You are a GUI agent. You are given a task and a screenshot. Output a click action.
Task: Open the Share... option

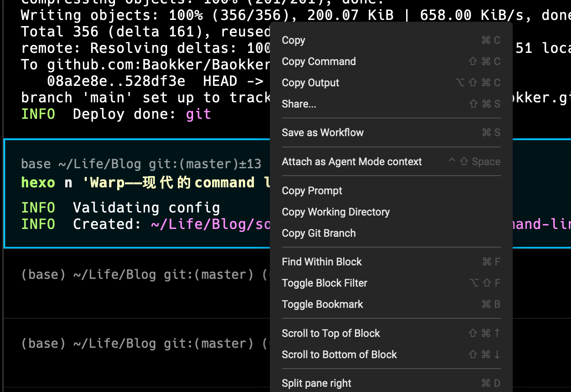point(391,104)
